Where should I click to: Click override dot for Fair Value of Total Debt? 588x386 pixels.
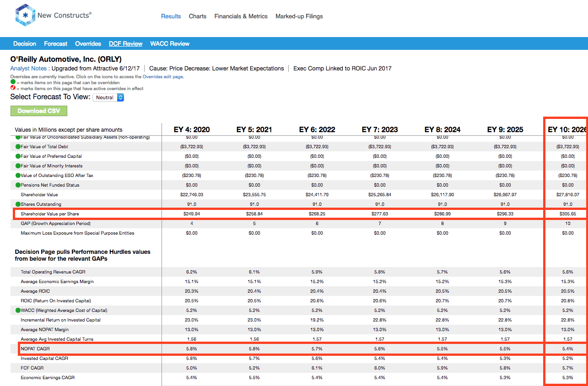click(x=18, y=147)
